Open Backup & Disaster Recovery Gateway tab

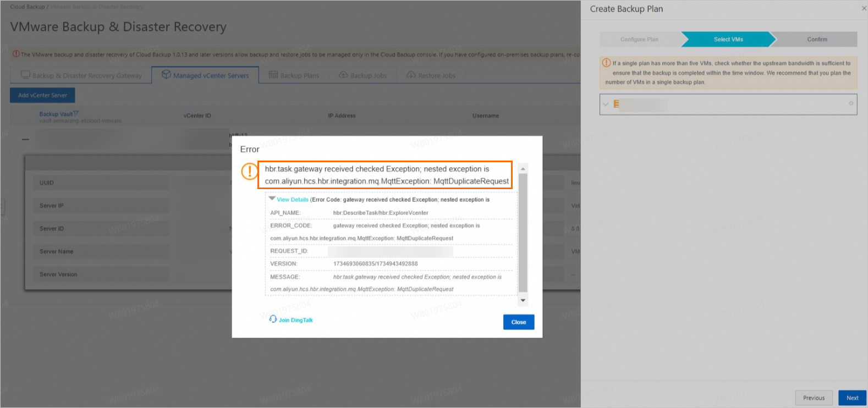click(x=81, y=75)
